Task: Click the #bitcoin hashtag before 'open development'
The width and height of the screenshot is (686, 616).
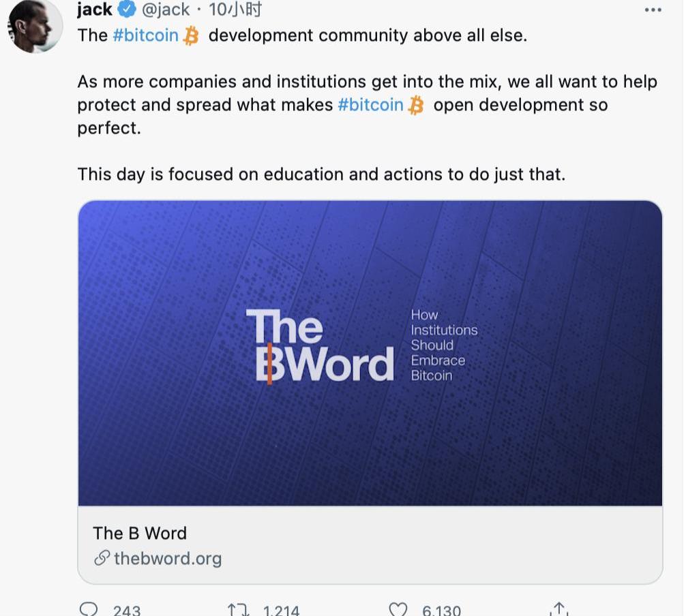Action: (x=370, y=105)
